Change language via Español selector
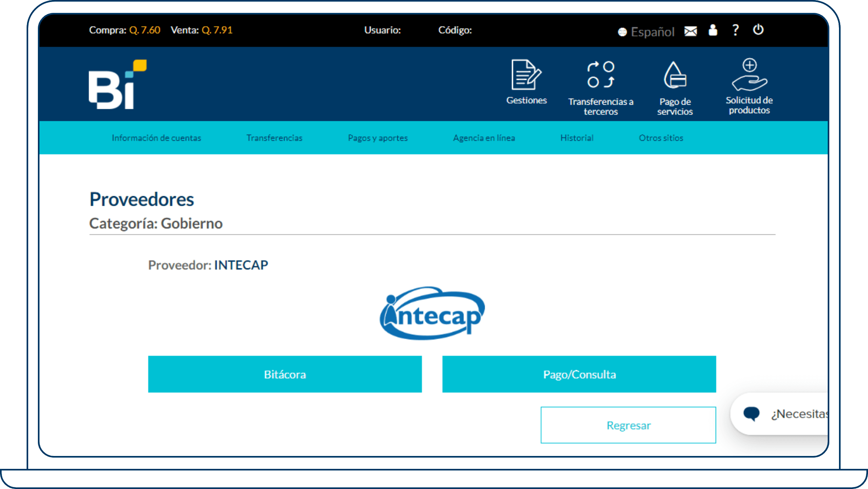 pyautogui.click(x=646, y=32)
